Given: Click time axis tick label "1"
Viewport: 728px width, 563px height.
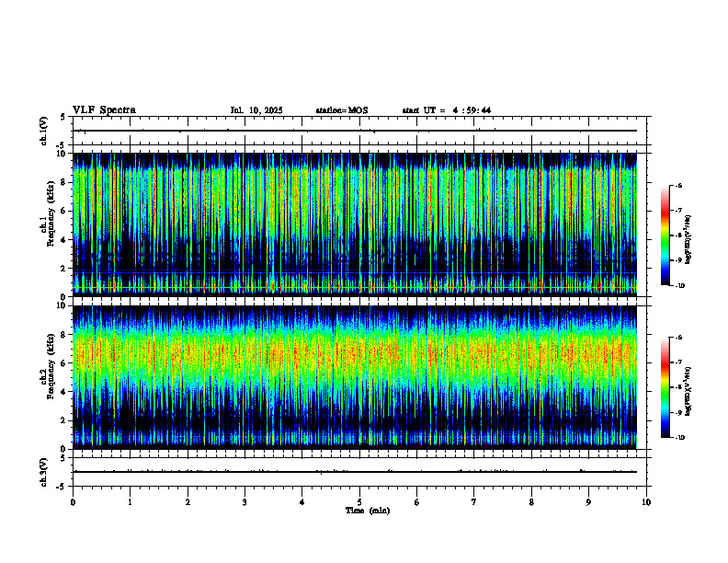Looking at the screenshot, I should coord(130,502).
